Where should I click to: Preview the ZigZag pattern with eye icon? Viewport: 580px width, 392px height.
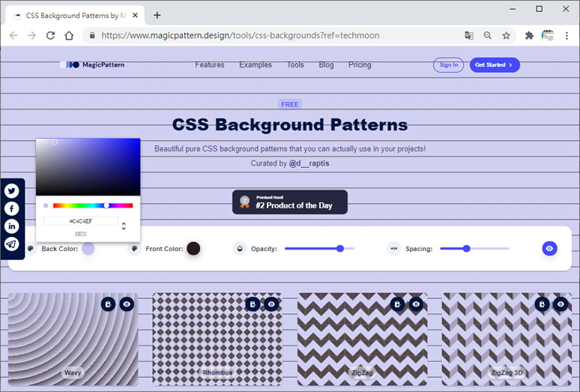point(416,304)
